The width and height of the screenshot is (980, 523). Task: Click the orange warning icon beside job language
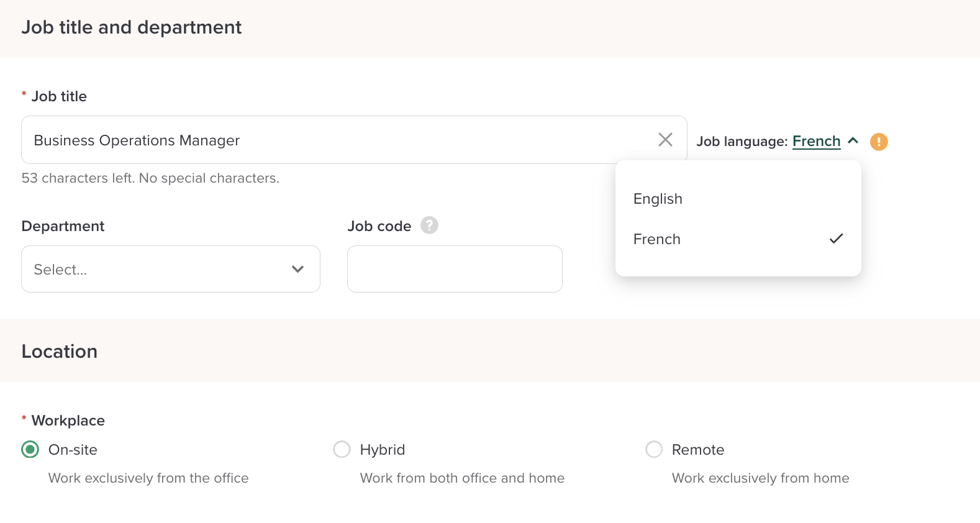879,142
